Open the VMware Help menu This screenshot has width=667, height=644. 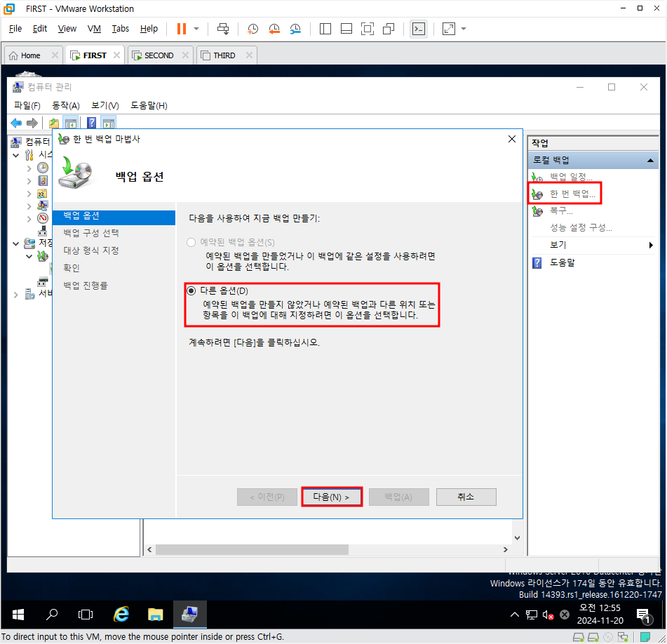[149, 29]
